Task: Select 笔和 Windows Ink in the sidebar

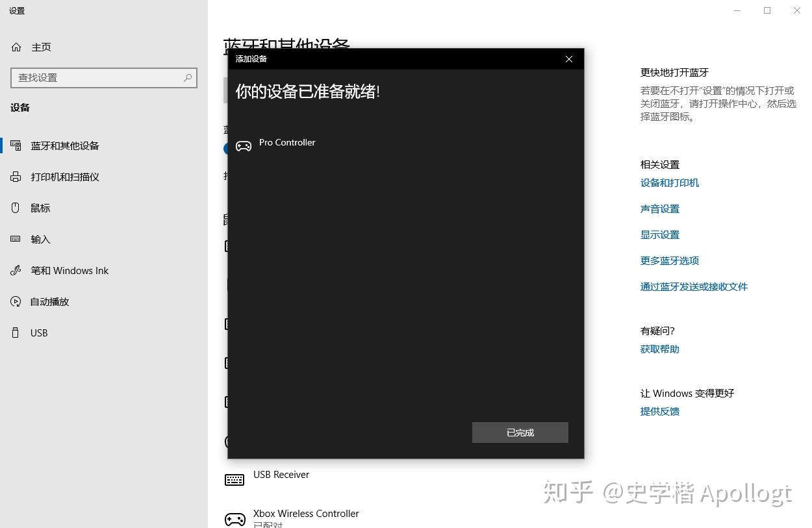Action: 70,270
